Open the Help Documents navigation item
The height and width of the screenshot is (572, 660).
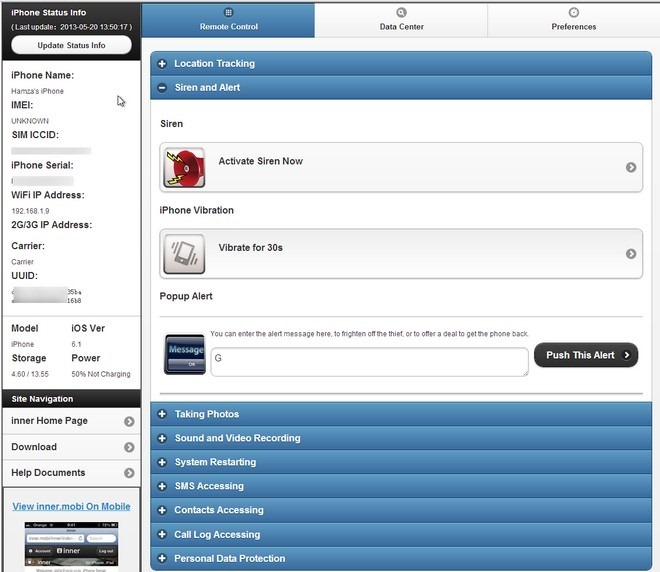[x=72, y=473]
